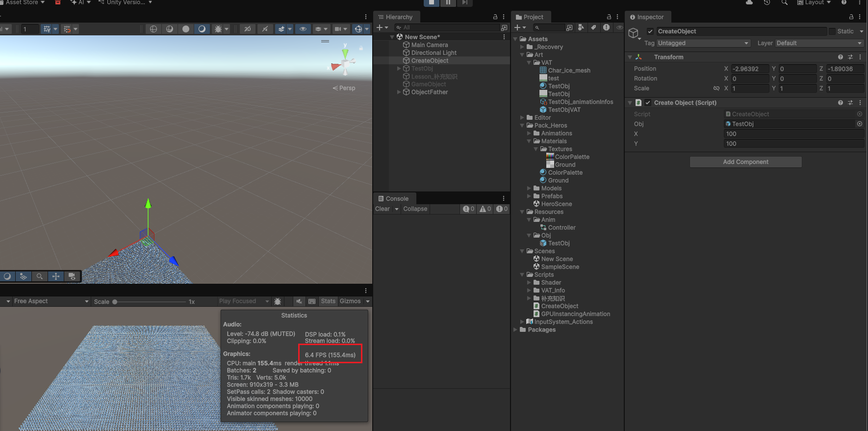Expand the ObjectFather item in Hierarchy
The image size is (868, 431).
pyautogui.click(x=399, y=92)
